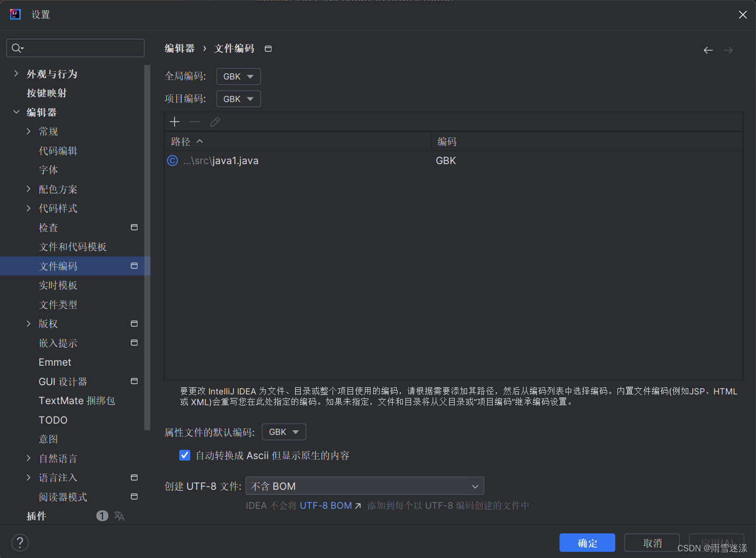Click the translation icon beside 插件
Image resolution: width=756 pixels, height=558 pixels.
(x=119, y=515)
